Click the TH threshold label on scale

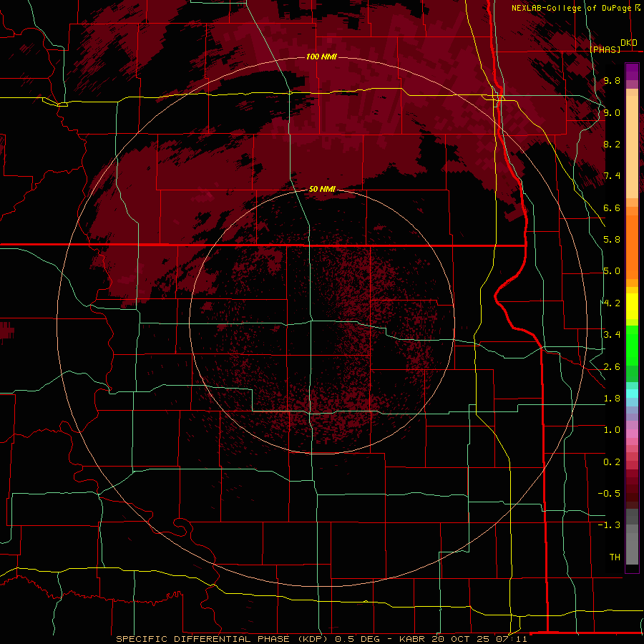pyautogui.click(x=615, y=557)
